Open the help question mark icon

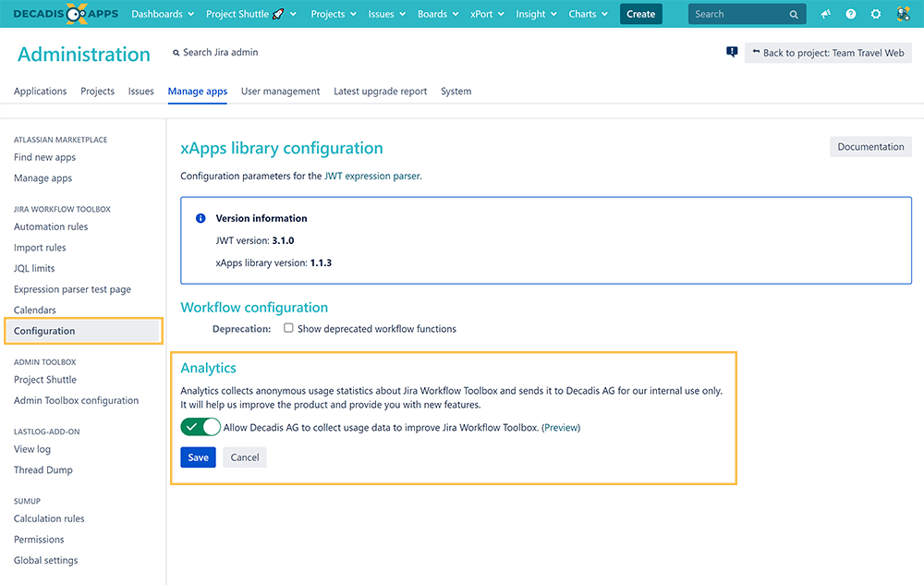point(850,14)
